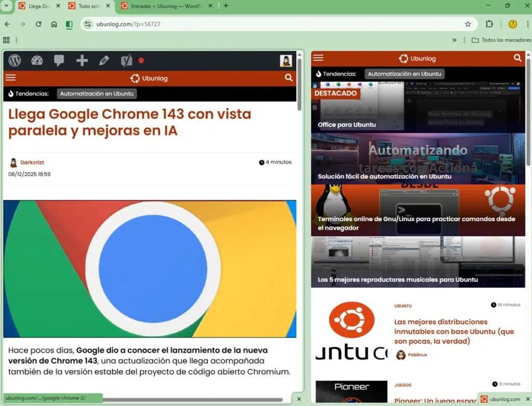The image size is (532, 406).
Task: Click the left pane horizontal scrollbar
Action: (193, 400)
